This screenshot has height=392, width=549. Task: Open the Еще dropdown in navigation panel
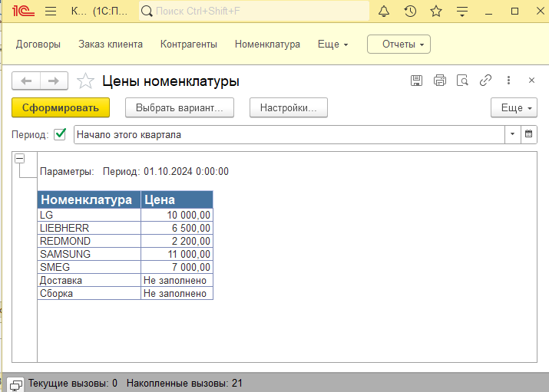[x=332, y=44]
